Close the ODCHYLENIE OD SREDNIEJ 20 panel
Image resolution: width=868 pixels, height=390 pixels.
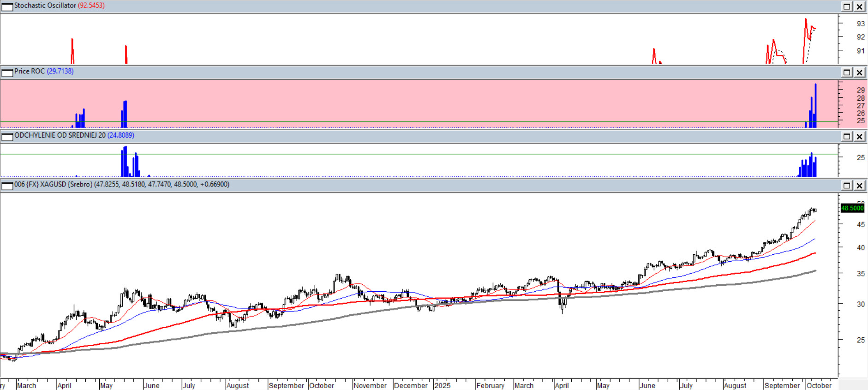[x=859, y=137]
